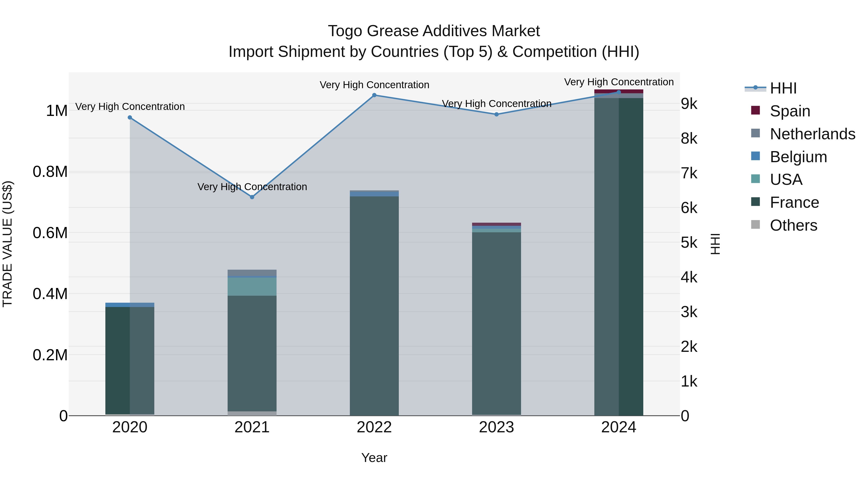Viewport: 868px width, 488px height.
Task: Select the 2023 France bar segment
Action: 496,323
